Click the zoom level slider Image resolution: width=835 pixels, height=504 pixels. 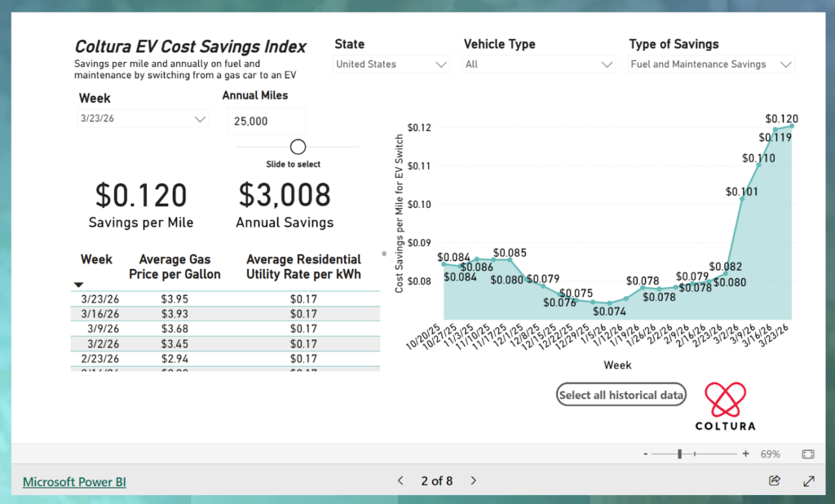[680, 453]
